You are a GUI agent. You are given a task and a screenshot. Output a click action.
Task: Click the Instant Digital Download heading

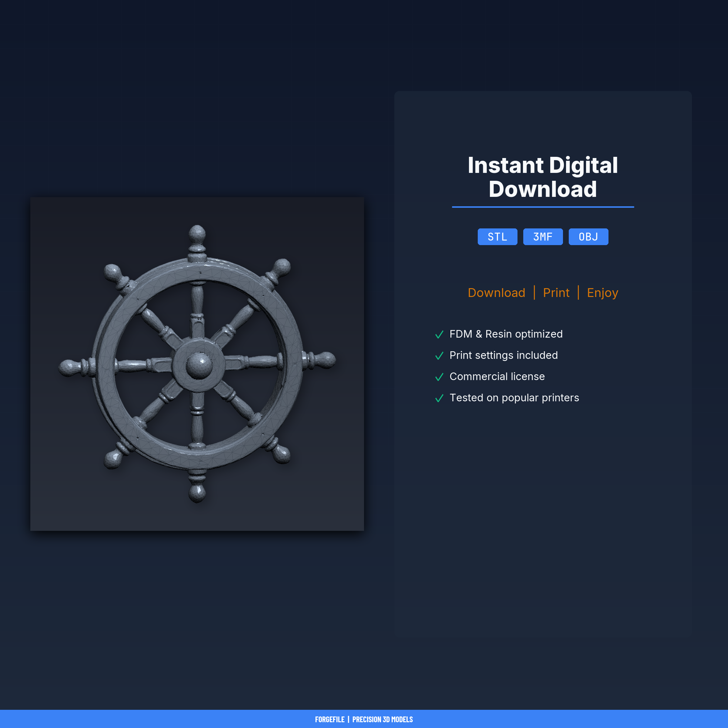[x=543, y=177]
